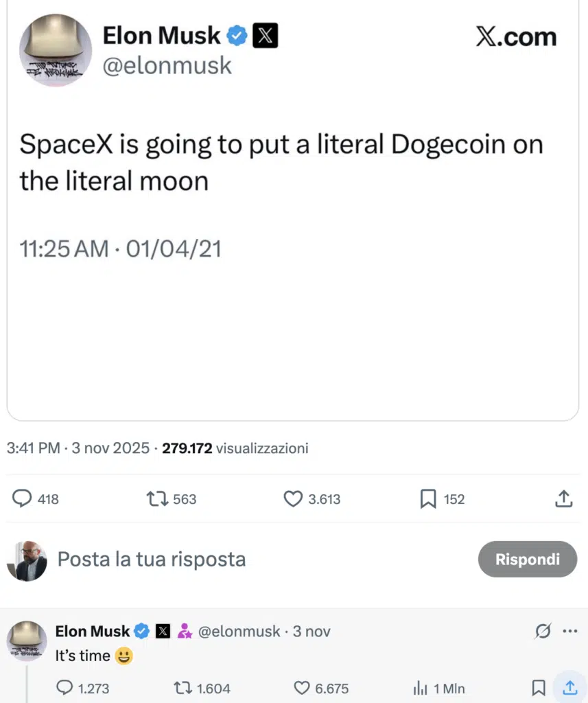This screenshot has width=588, height=703.
Task: Bookmark the 'It's time' reply
Action: (539, 687)
